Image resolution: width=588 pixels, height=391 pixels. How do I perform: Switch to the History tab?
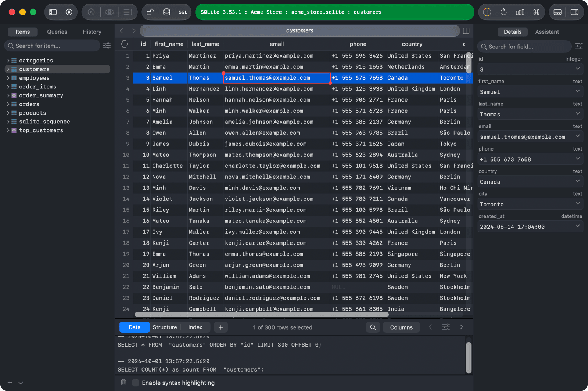click(x=92, y=32)
